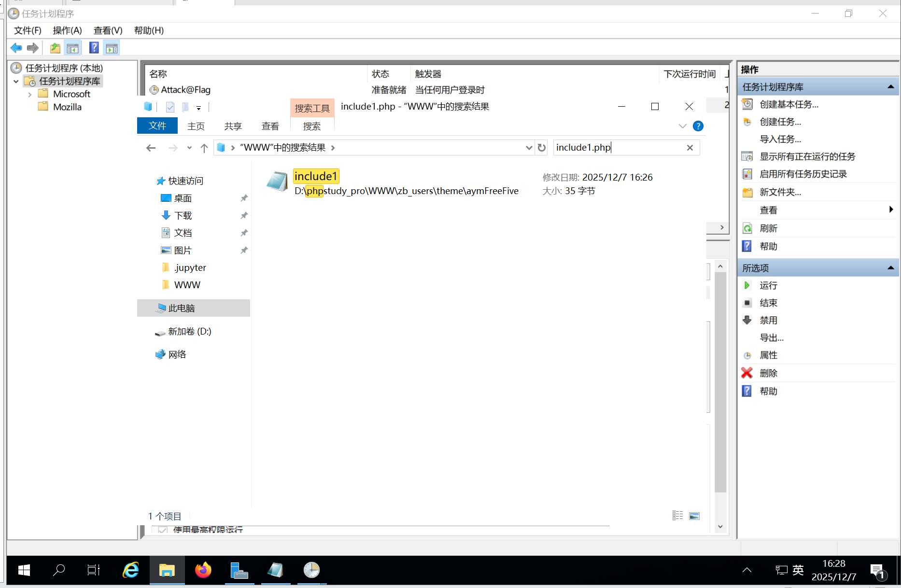This screenshot has width=901, height=588.
Task: Click the Explorer blue help icon
Action: pos(698,126)
